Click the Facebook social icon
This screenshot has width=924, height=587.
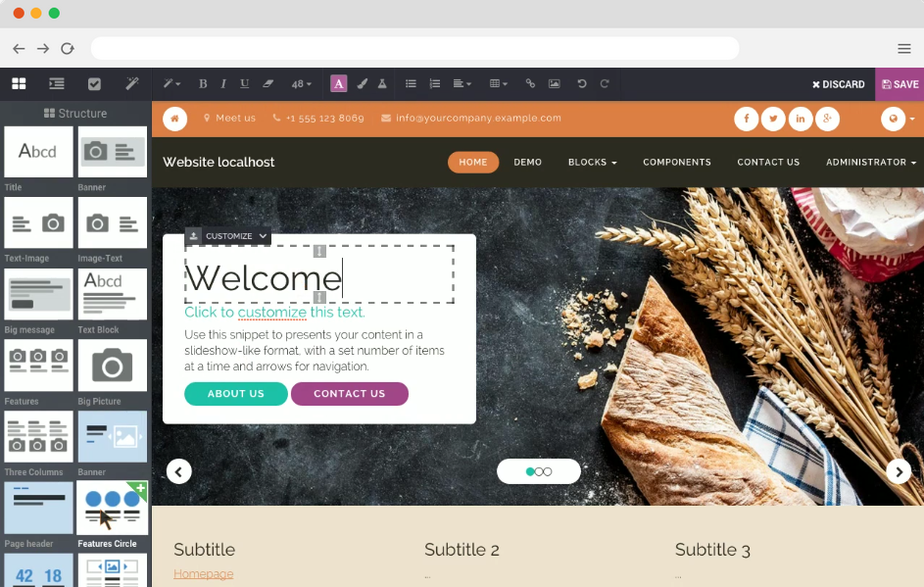(x=746, y=119)
